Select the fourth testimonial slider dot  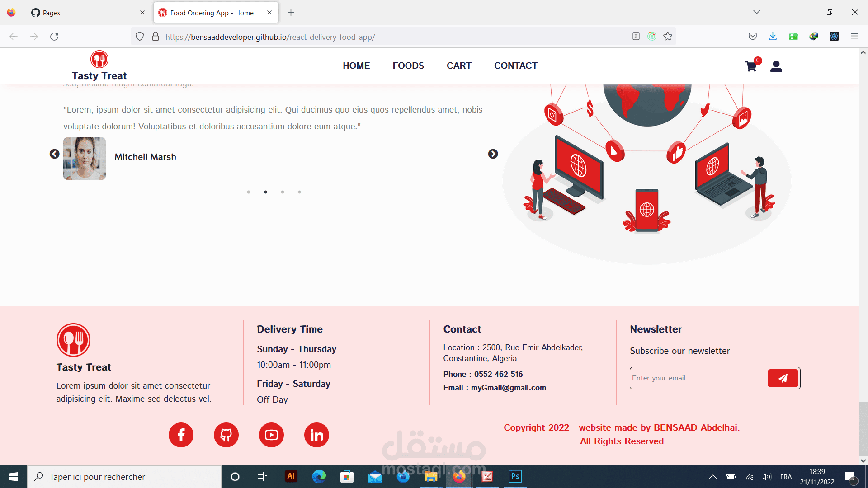pyautogui.click(x=299, y=192)
